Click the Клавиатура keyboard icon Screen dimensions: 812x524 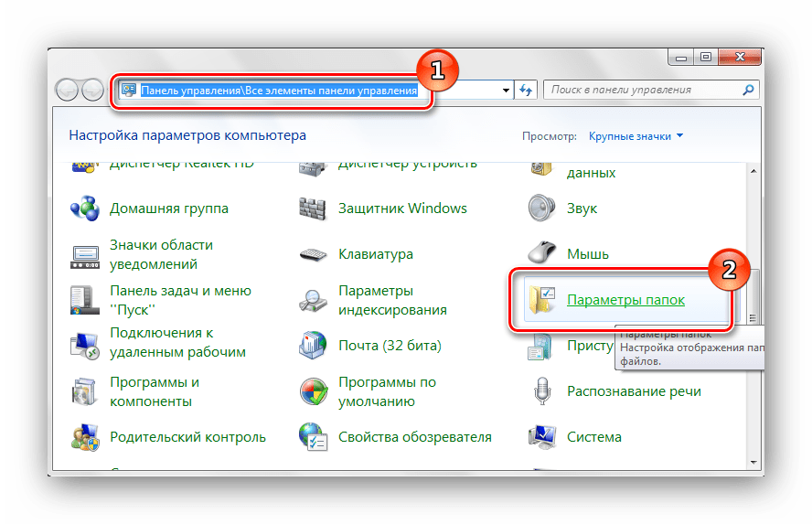(x=314, y=254)
